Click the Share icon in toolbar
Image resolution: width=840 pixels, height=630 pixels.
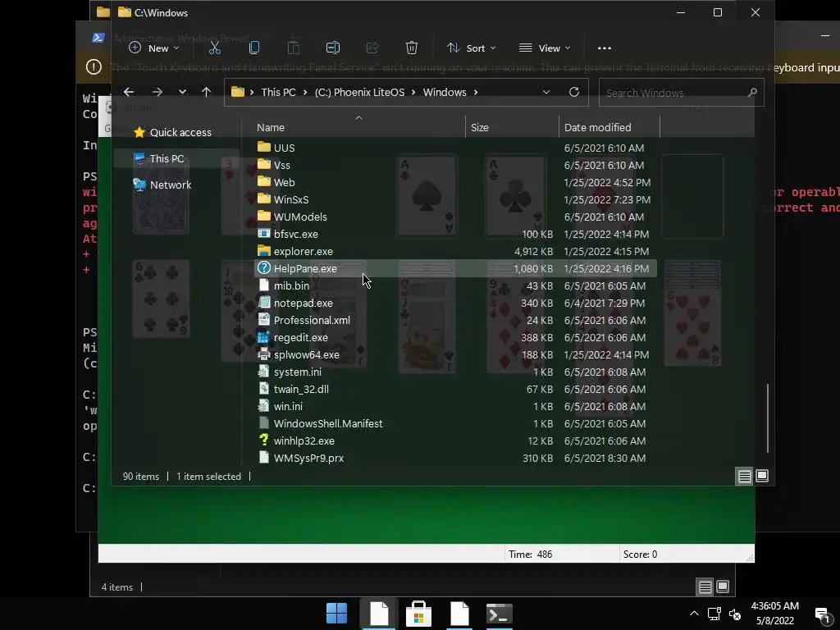[372, 48]
